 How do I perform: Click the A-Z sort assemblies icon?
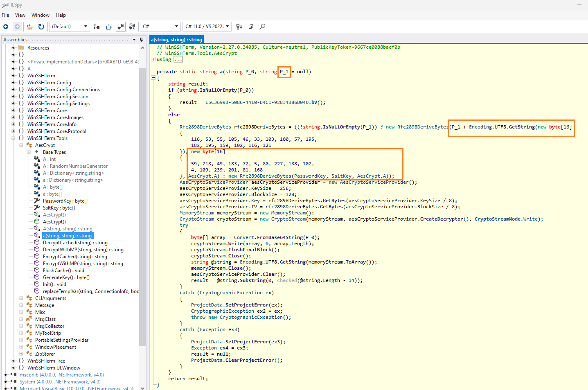239,27
